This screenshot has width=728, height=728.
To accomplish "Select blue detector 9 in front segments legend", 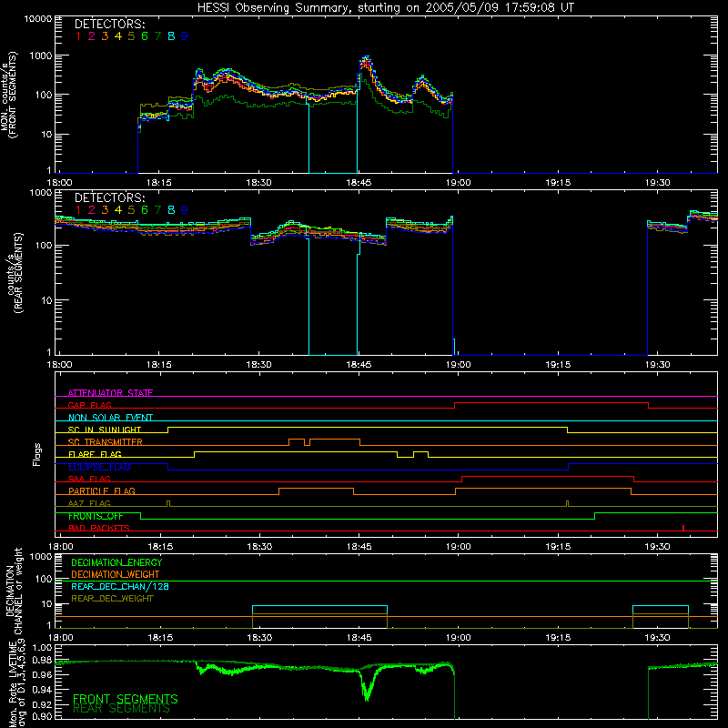I will (x=185, y=36).
